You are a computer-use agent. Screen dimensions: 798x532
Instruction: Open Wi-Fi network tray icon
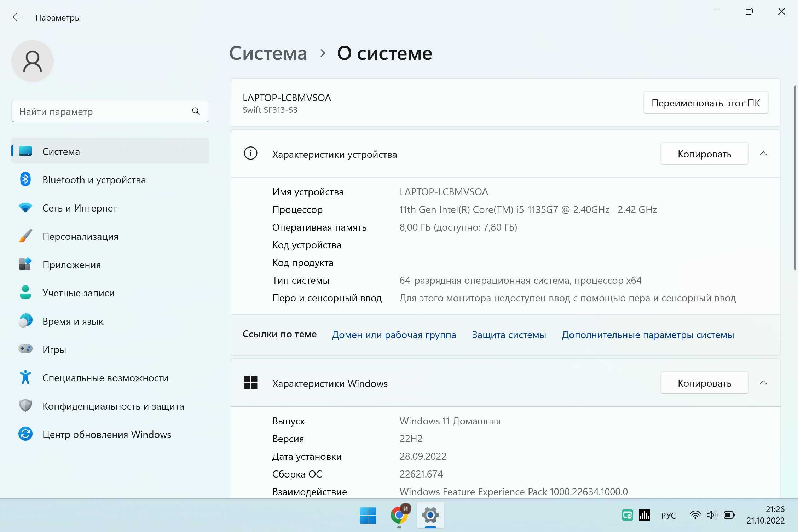click(x=695, y=515)
